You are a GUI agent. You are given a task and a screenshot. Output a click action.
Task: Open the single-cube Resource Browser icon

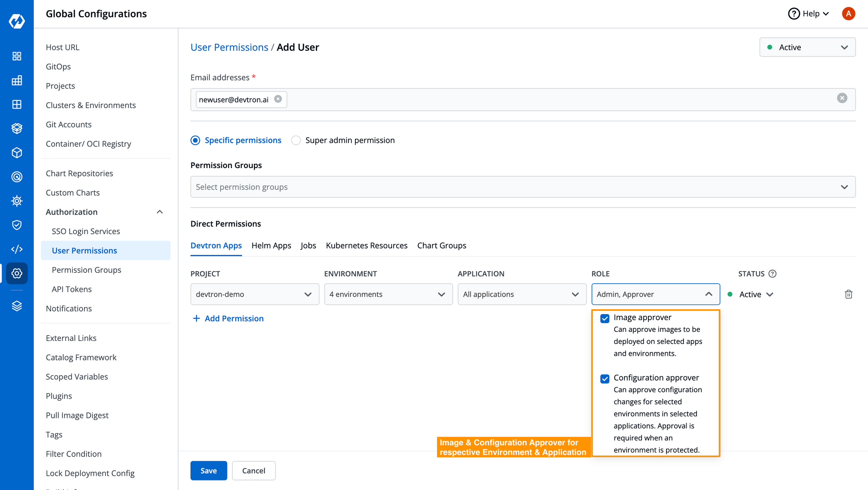(17, 152)
